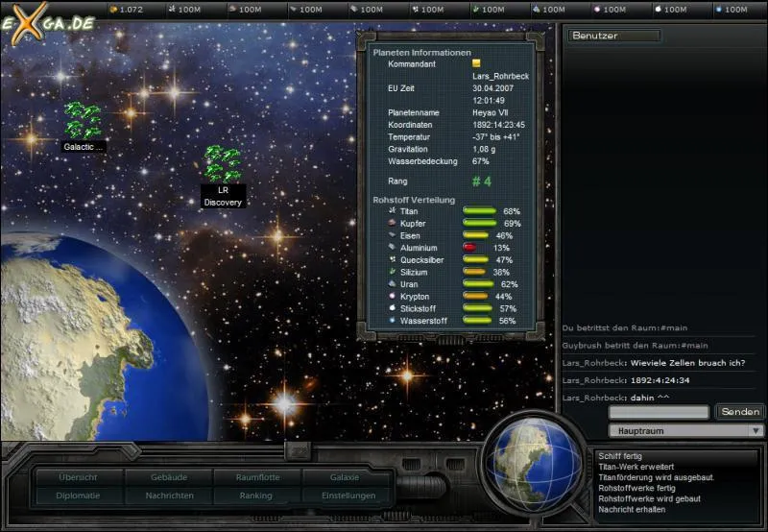Click the Senden chat button
Viewport: 768px width, 532px height.
coord(740,412)
